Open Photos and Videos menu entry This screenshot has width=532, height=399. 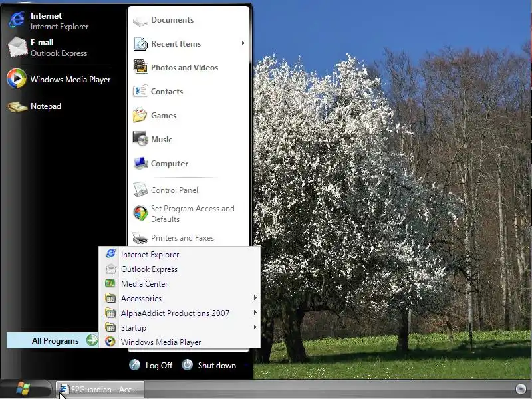coord(185,68)
